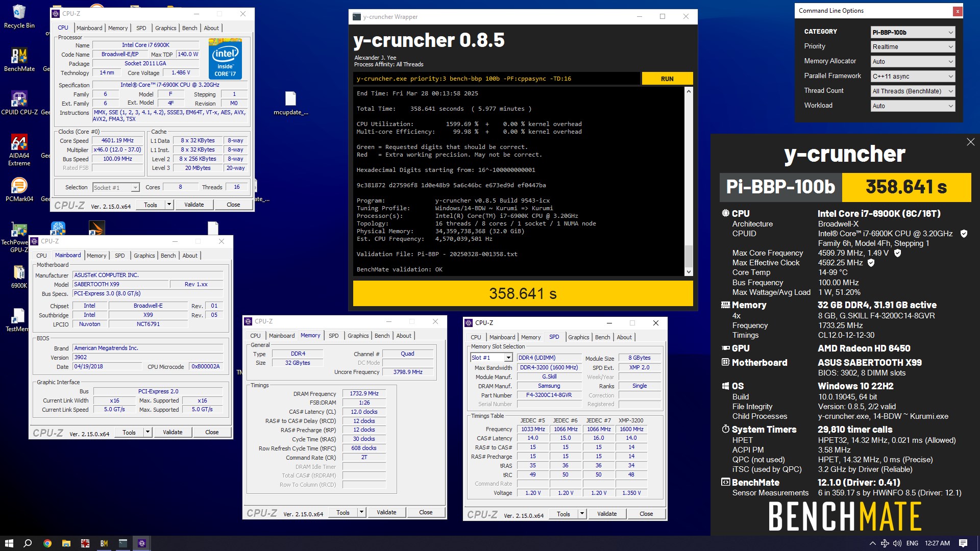Open the Recycle Bin desktop icon
Screen dimensions: 980x551
click(19, 16)
